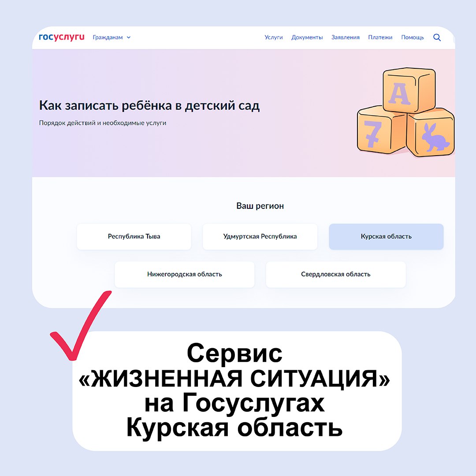Viewport: 476px width, 476px height.
Task: Pick Нижегородская область region
Action: pos(185,275)
